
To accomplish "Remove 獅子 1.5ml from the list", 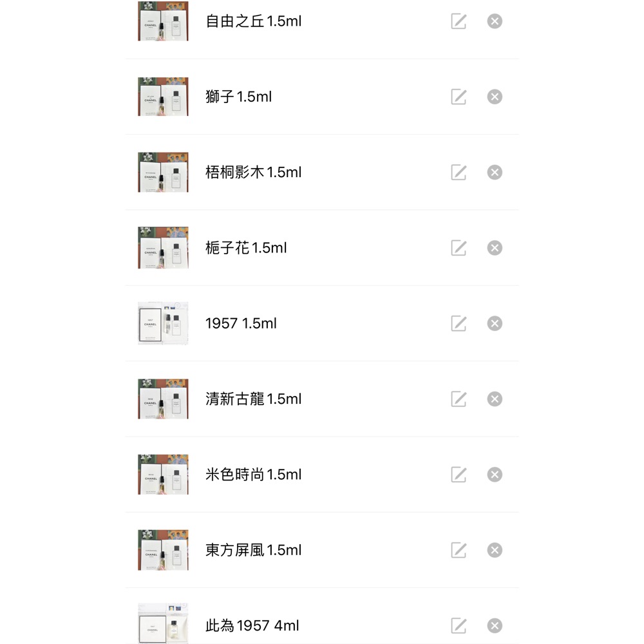I will 495,97.
